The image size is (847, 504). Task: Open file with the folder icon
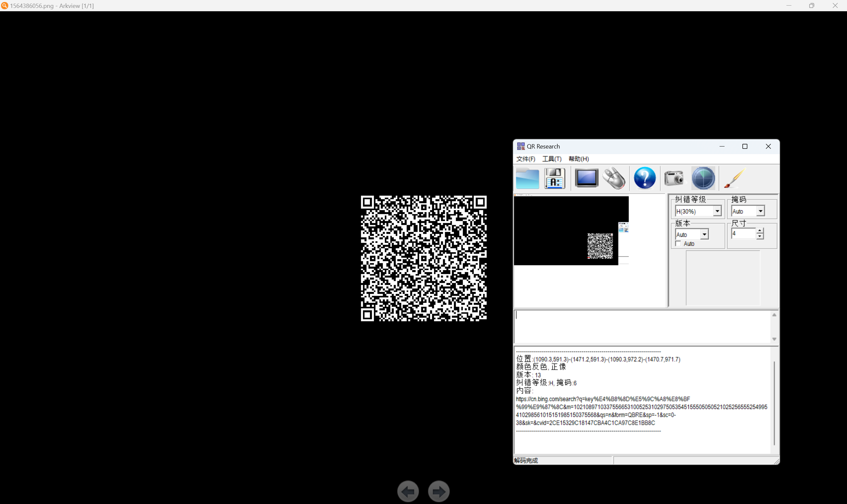[527, 178]
